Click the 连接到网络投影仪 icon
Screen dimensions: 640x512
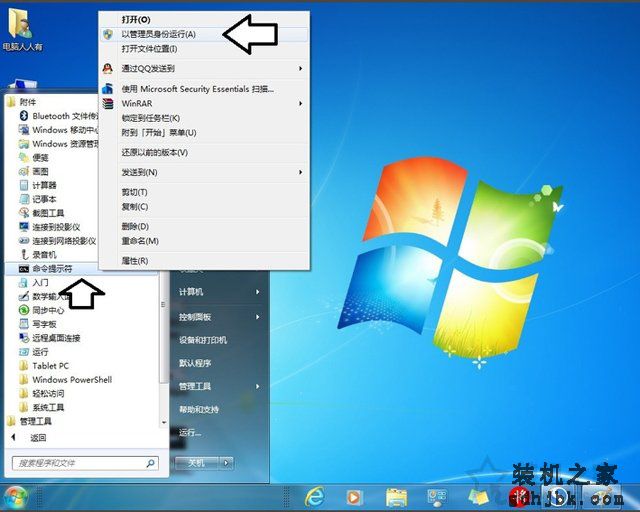point(24,241)
